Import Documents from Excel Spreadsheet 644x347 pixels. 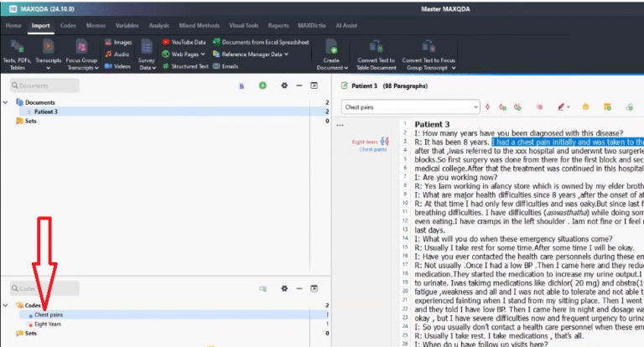coord(261,42)
